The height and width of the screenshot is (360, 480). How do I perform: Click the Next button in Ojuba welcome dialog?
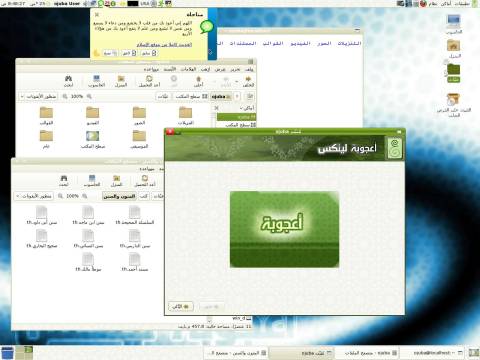pos(180,306)
